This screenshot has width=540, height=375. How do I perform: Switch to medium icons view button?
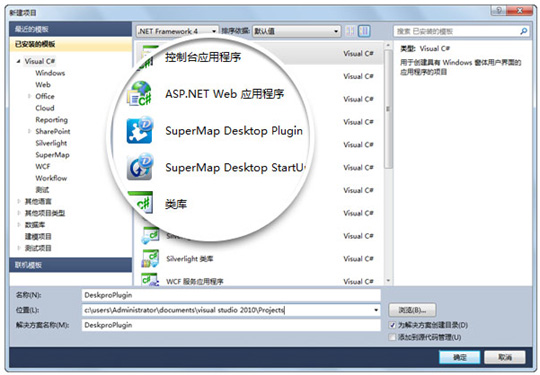(x=364, y=31)
